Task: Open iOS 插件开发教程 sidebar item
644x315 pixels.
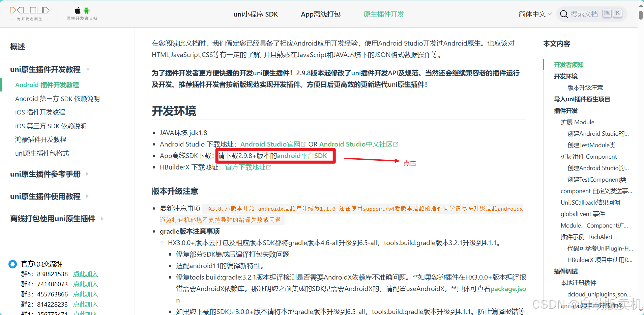Action: coord(40,112)
